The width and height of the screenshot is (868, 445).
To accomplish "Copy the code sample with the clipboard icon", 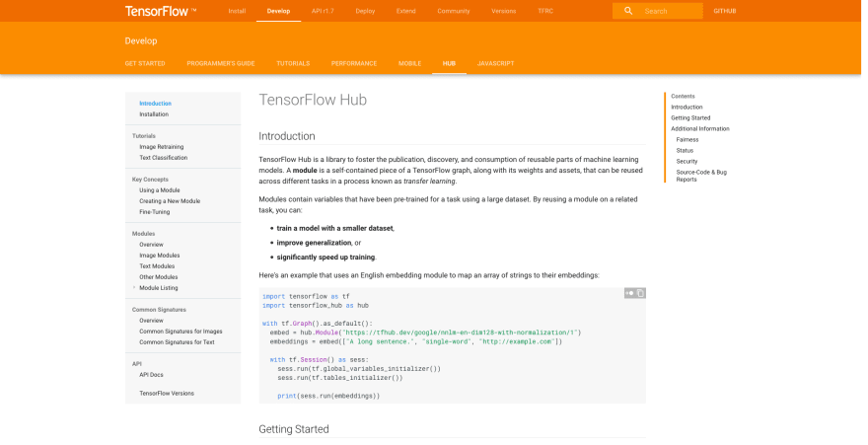I will (640, 293).
